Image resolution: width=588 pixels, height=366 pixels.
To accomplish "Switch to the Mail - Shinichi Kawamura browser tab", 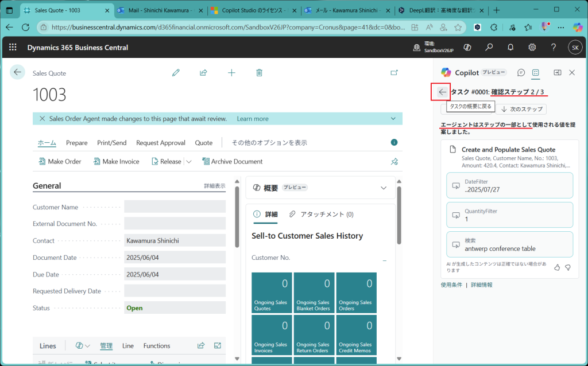I will pos(160,10).
